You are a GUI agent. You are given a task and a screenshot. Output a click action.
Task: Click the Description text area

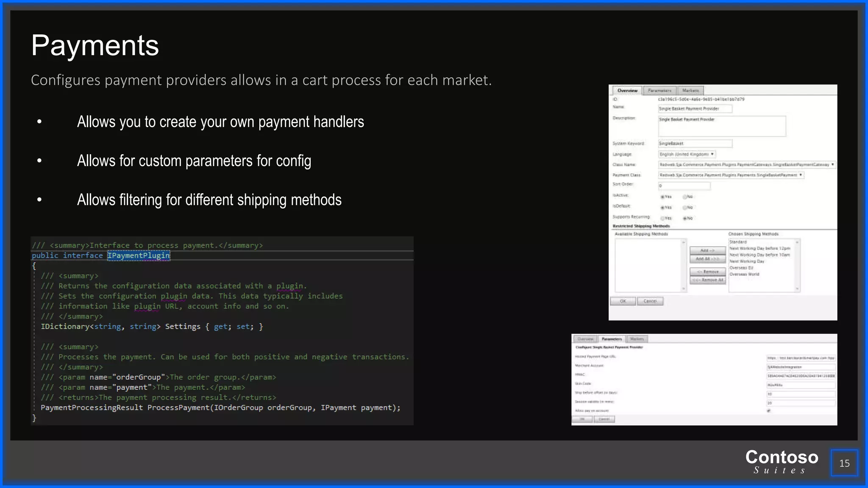[722, 126]
